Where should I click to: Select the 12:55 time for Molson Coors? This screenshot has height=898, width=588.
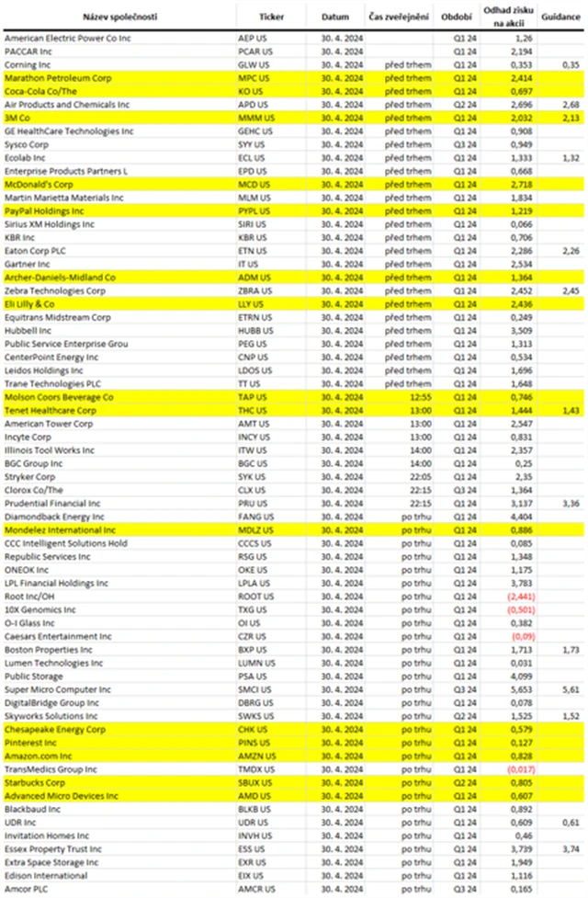(421, 397)
